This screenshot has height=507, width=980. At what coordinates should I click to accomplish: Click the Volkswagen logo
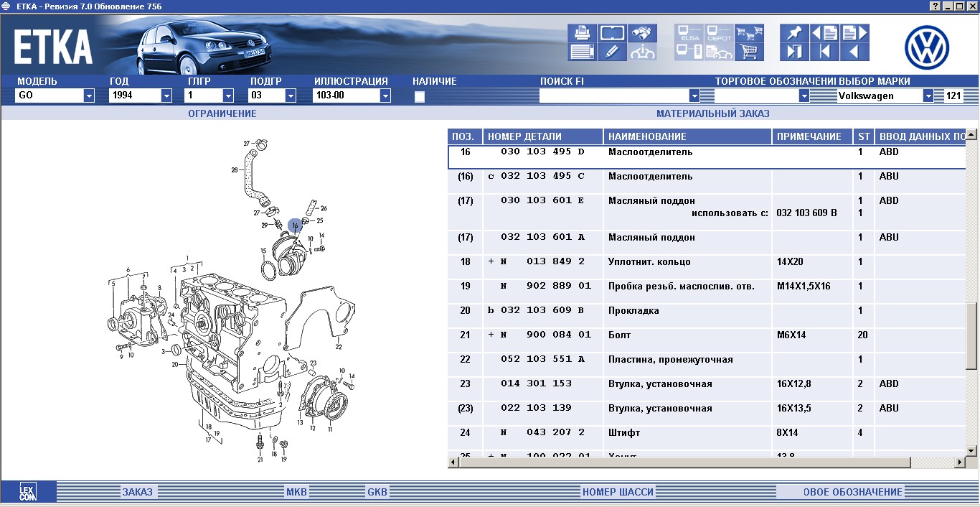click(927, 47)
